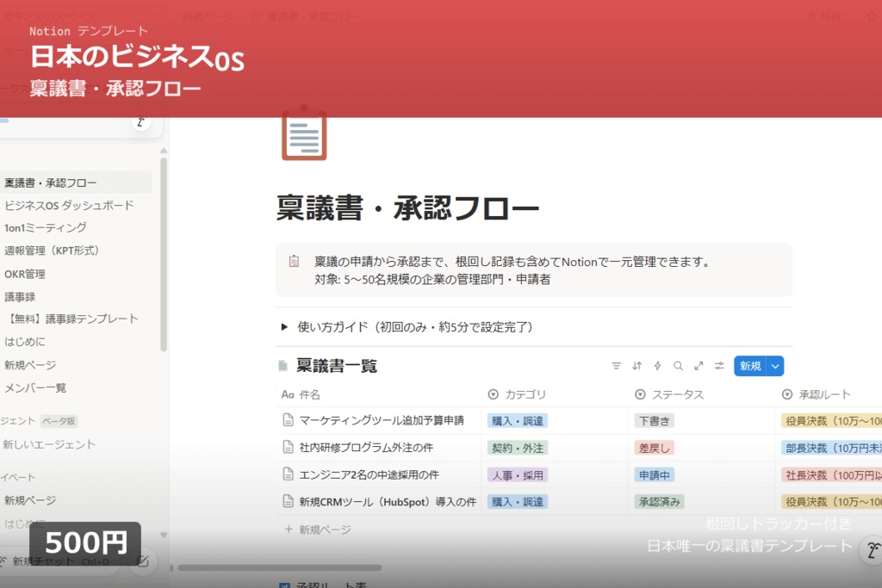
Task: Open view options with the sliders icon
Action: point(718,366)
